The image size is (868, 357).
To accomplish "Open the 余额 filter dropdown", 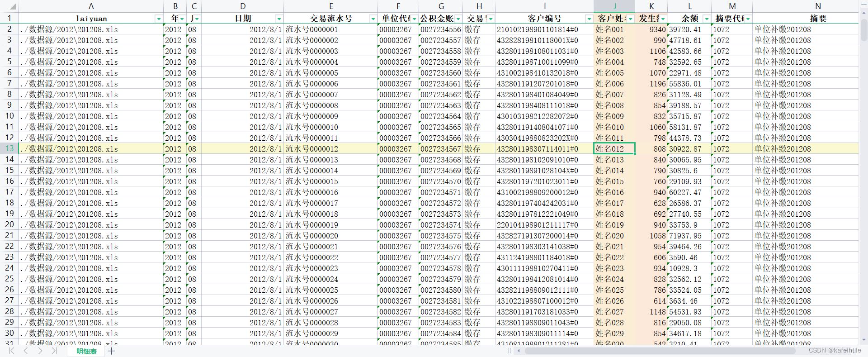I will point(707,19).
